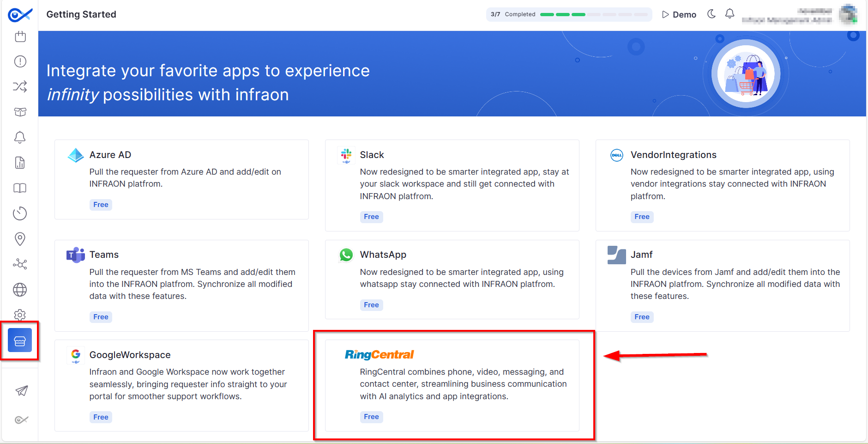Click the Infraon logo at top-left
This screenshot has height=444, width=868.
tap(20, 15)
